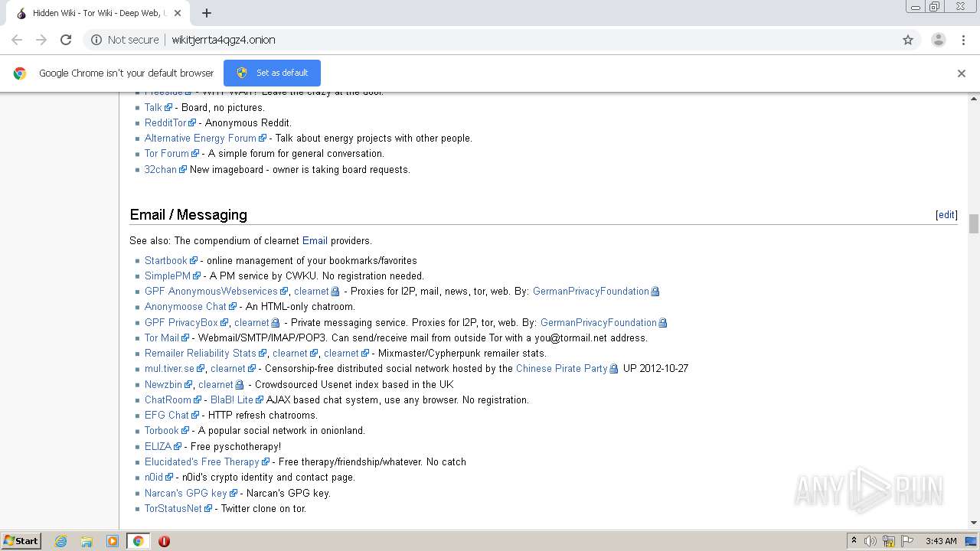Click the Action Center flag tray icon
The image size is (980, 551).
click(908, 541)
